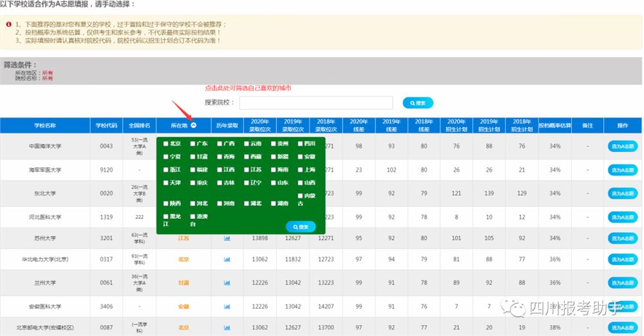Viewport: 644px width, 336px height.
Task: Check the 西藏 region checkbox
Action: [x=247, y=157]
